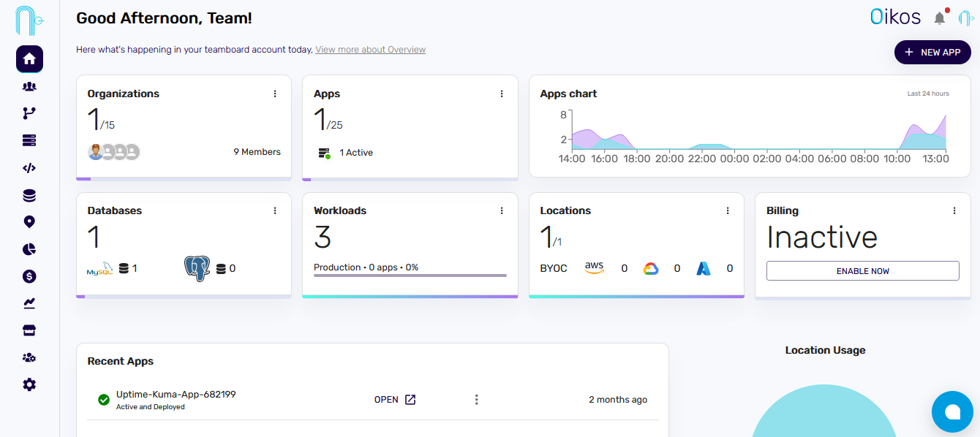Click the organization member avatars
This screenshot has height=437, width=980.
point(113,152)
